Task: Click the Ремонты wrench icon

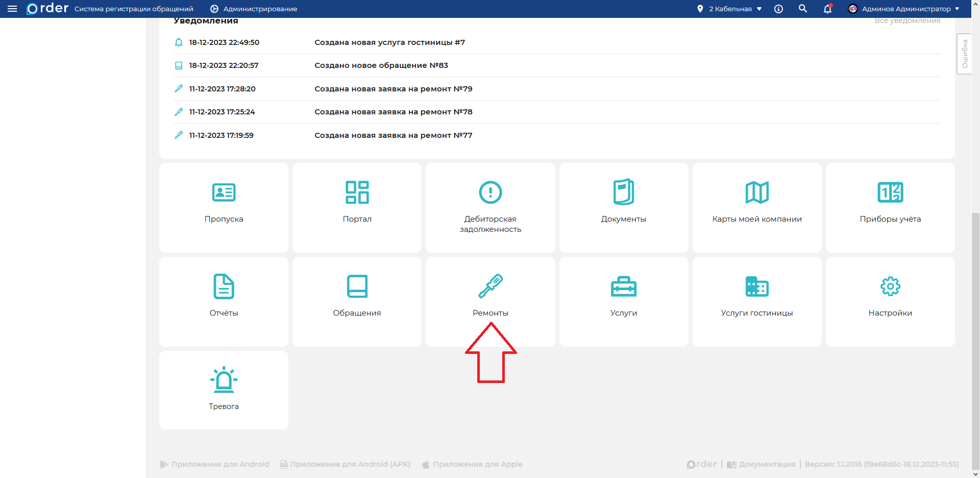Action: coord(490,286)
